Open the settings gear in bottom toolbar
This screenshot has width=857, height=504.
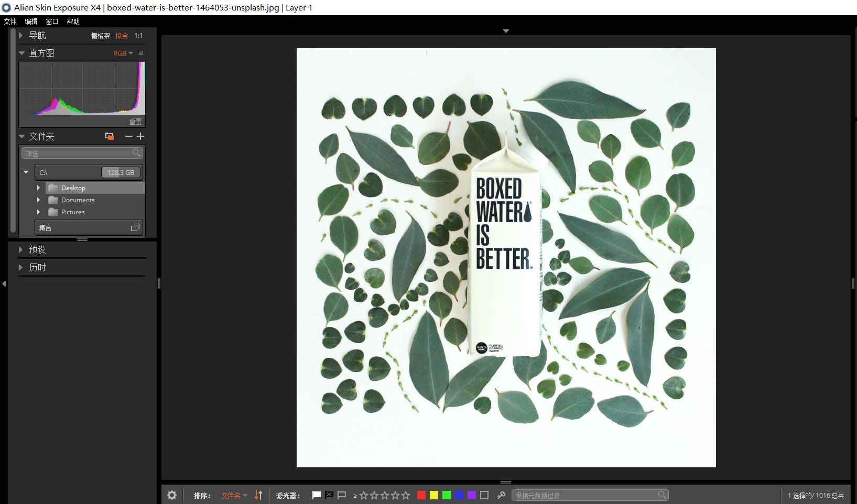172,495
